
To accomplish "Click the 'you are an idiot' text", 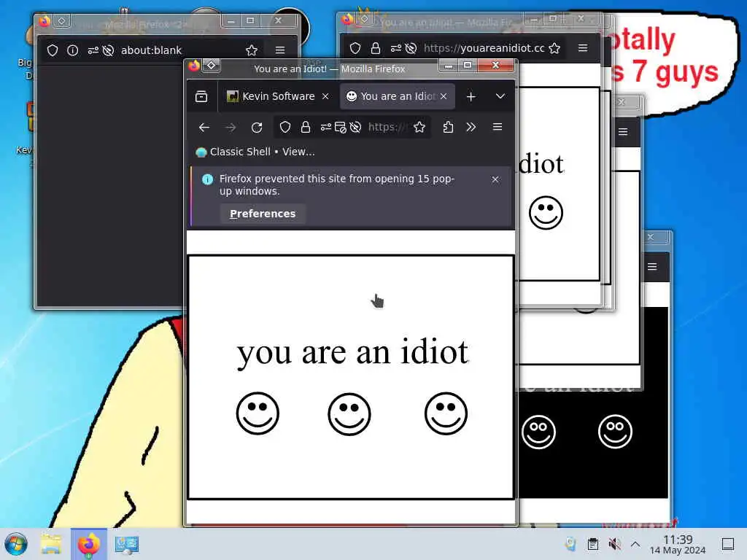I will pyautogui.click(x=352, y=352).
